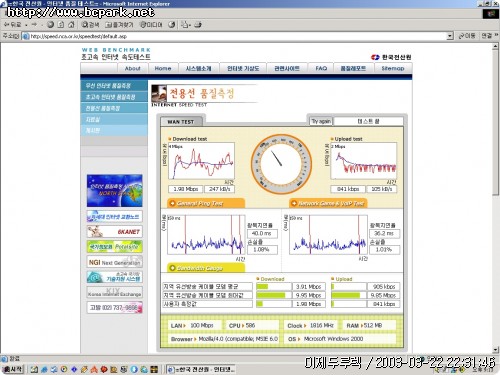Select the third blue sidebar menu item (전용선)

[x=114, y=108]
